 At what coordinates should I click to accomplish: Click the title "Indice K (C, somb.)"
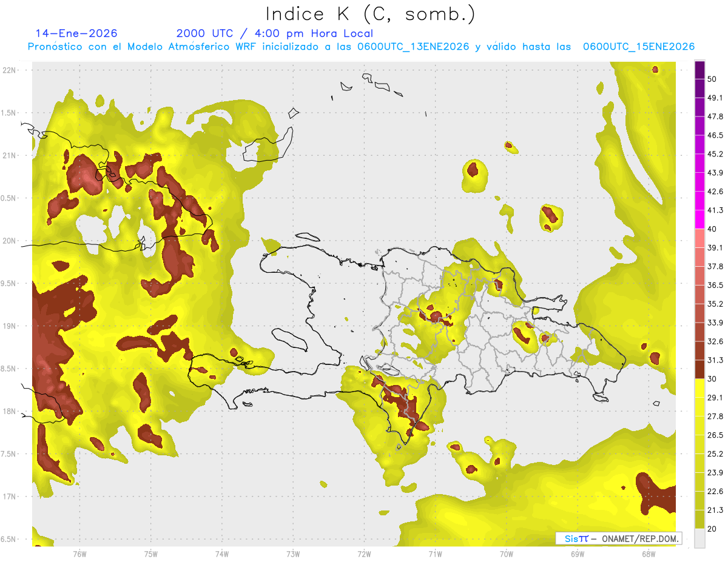370,14
